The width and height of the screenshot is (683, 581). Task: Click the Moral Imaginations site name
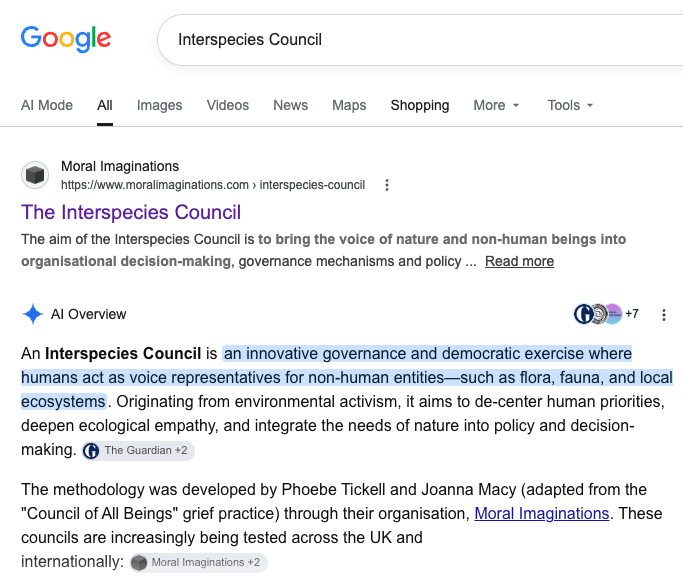tap(120, 166)
